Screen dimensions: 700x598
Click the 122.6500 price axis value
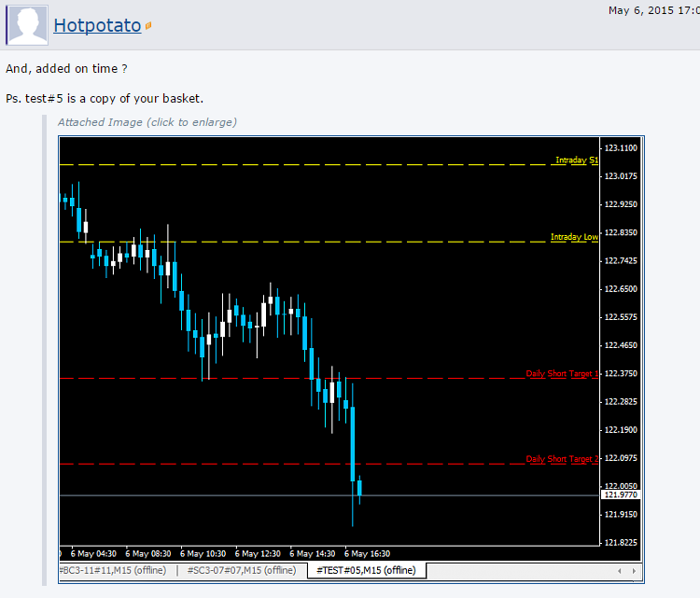621,288
